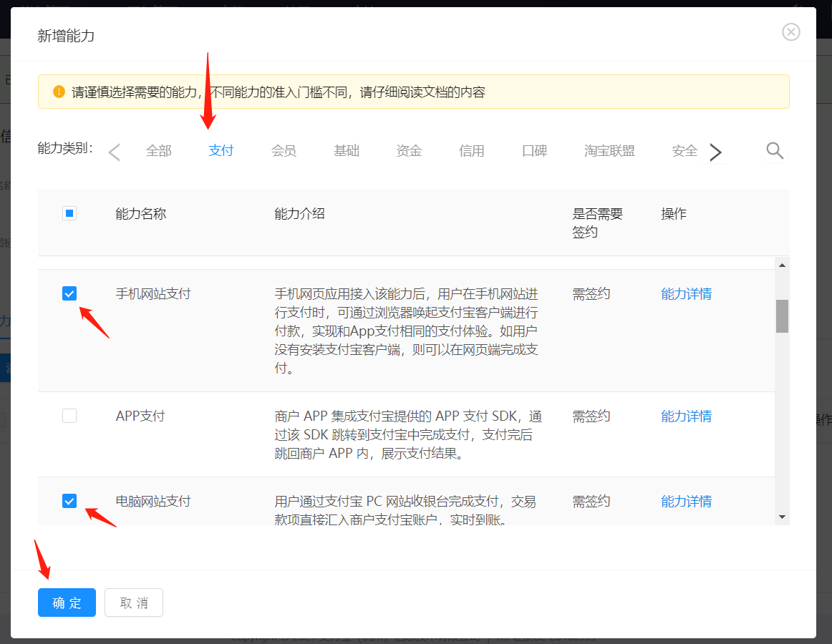Open 能力详情 for 电脑网站支付

click(686, 501)
